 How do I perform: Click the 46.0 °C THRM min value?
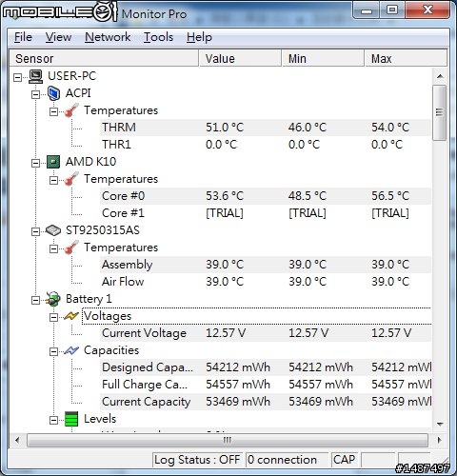pos(308,128)
